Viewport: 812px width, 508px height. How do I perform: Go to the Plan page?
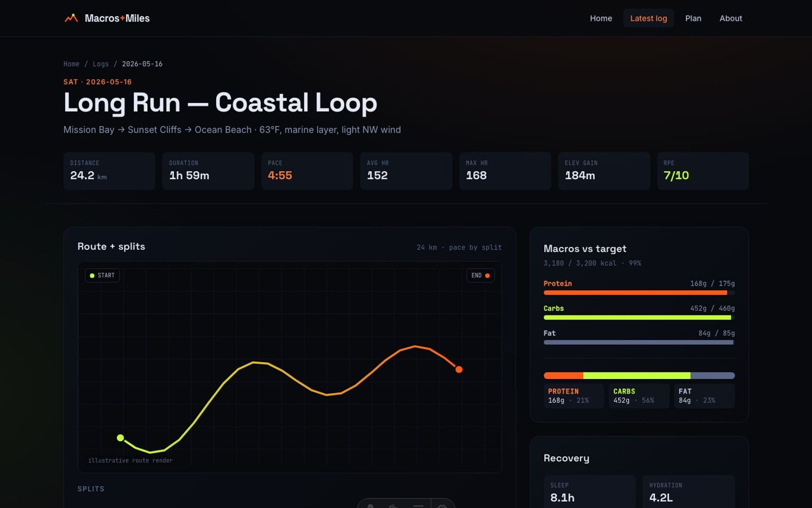(693, 18)
